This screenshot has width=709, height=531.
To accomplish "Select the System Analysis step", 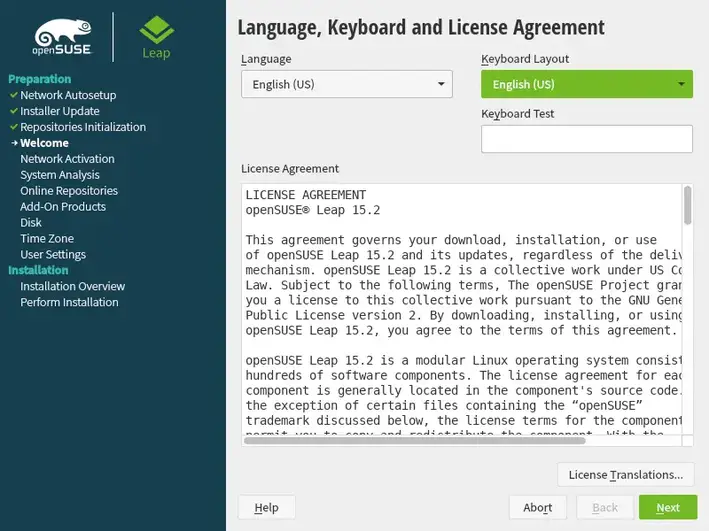I will point(60,175).
